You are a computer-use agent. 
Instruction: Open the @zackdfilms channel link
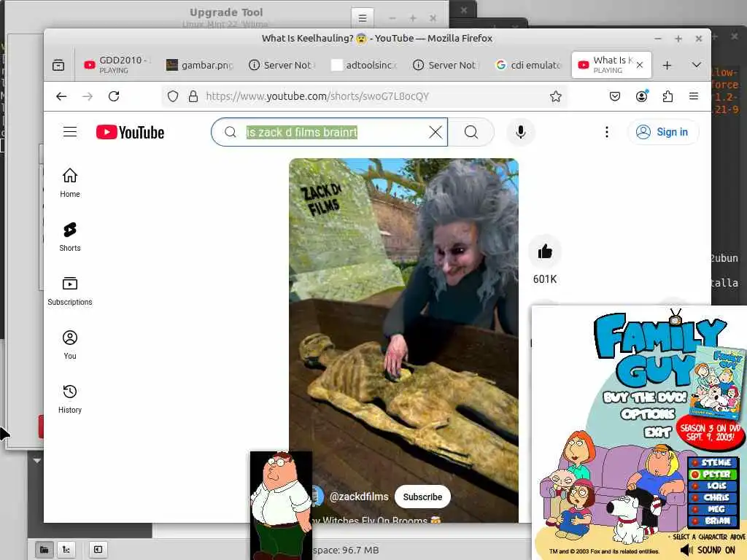359,497
